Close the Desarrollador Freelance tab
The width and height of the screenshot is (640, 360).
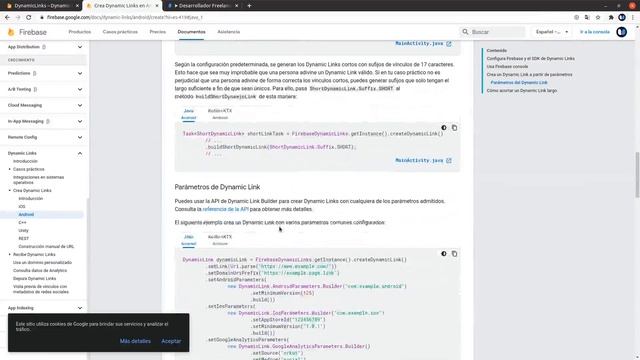pyautogui.click(x=236, y=6)
